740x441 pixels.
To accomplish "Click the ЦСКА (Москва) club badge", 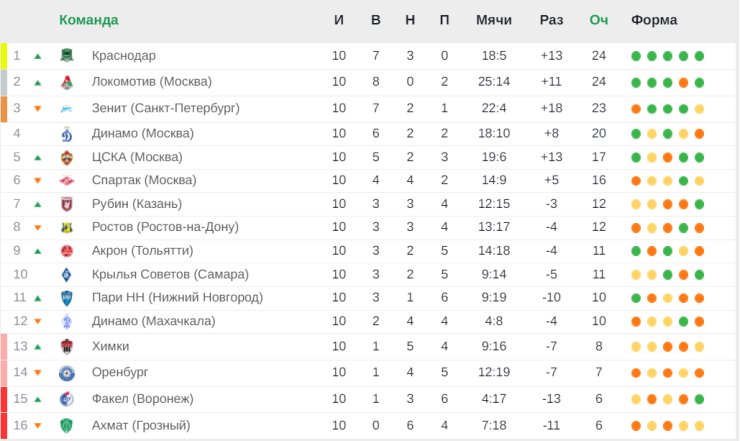I will click(67, 157).
